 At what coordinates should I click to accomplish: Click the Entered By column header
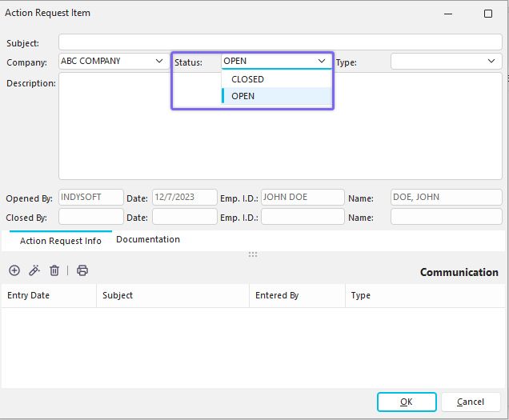(x=296, y=295)
